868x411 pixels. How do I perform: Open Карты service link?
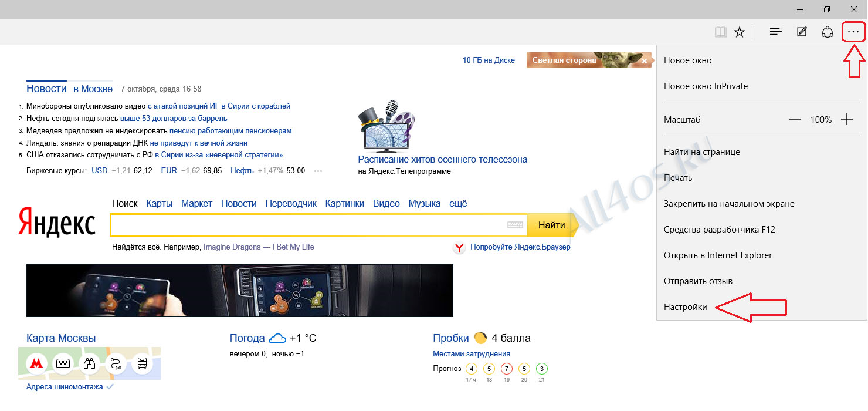pyautogui.click(x=160, y=204)
